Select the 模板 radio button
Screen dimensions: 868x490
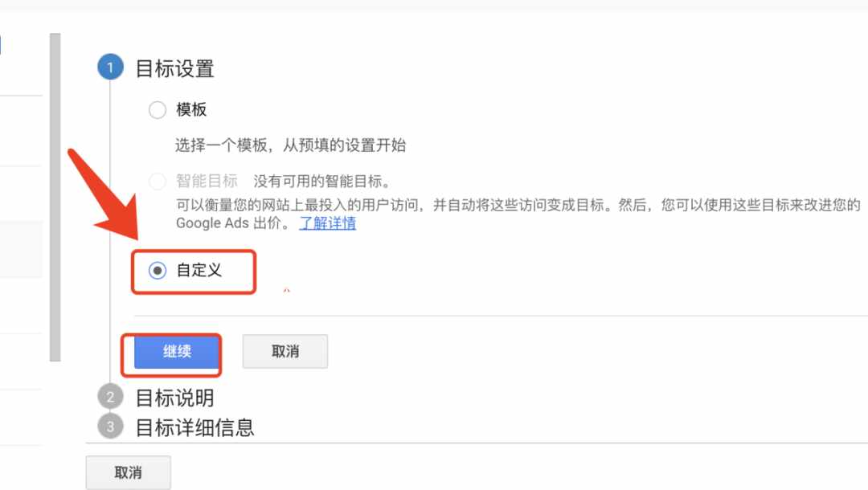point(158,109)
